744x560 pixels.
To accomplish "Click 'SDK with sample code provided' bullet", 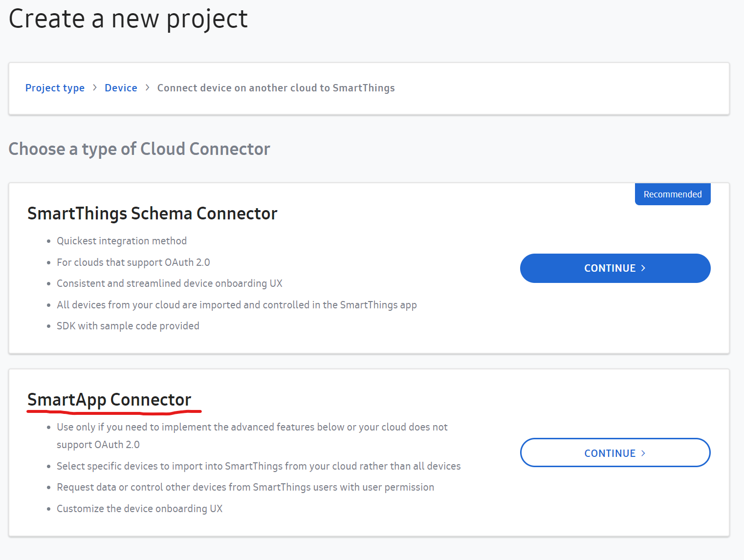I will click(x=128, y=326).
